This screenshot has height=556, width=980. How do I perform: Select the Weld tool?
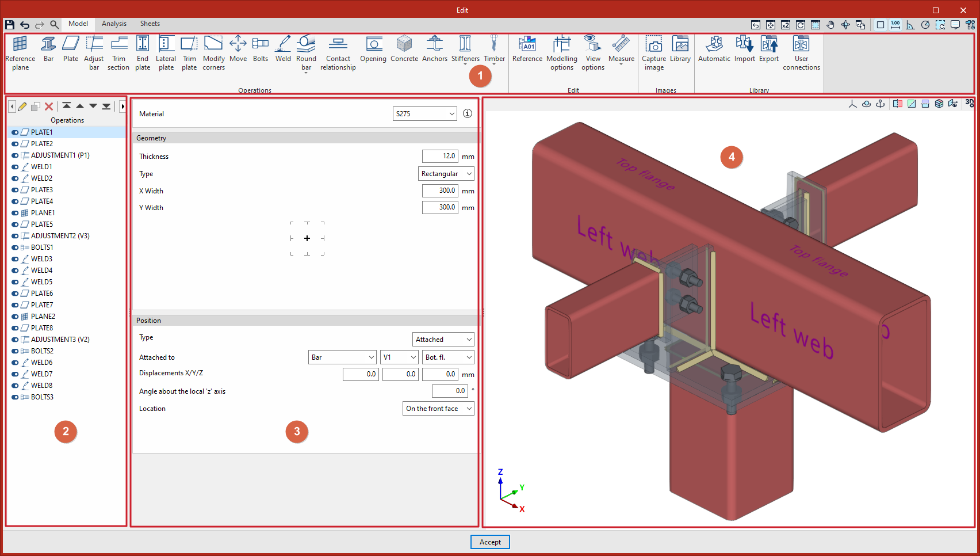283,49
